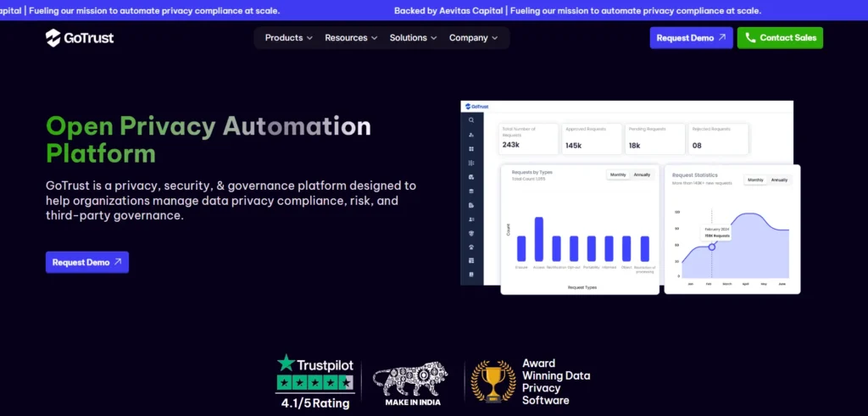The height and width of the screenshot is (416, 868).
Task: Click the Award Winning Data Privacy Software text
Action: point(556,382)
